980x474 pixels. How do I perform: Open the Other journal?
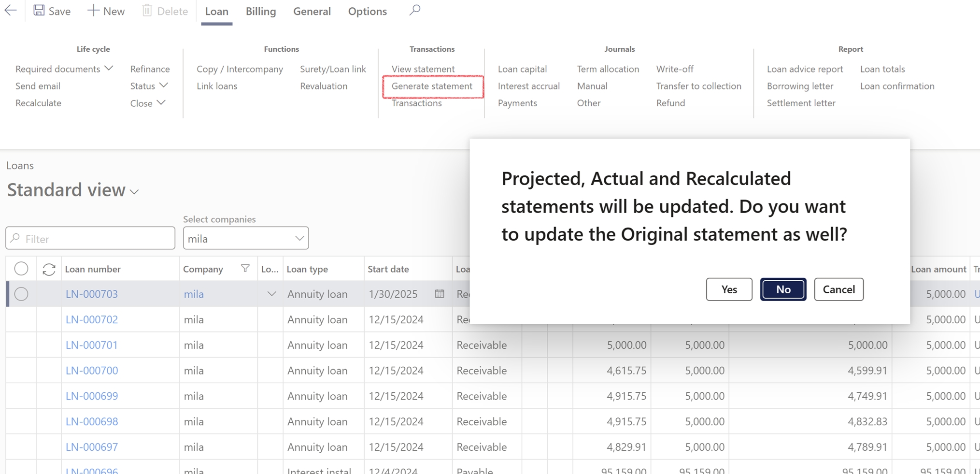(589, 103)
